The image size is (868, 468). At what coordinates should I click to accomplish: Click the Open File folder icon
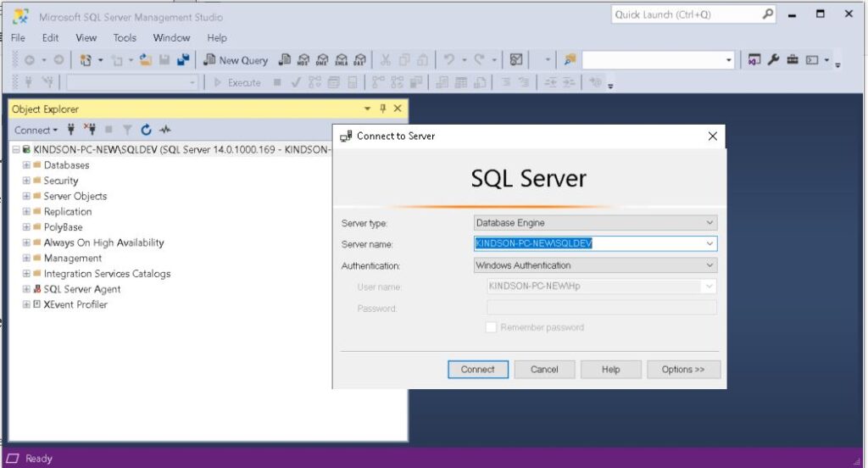(146, 60)
